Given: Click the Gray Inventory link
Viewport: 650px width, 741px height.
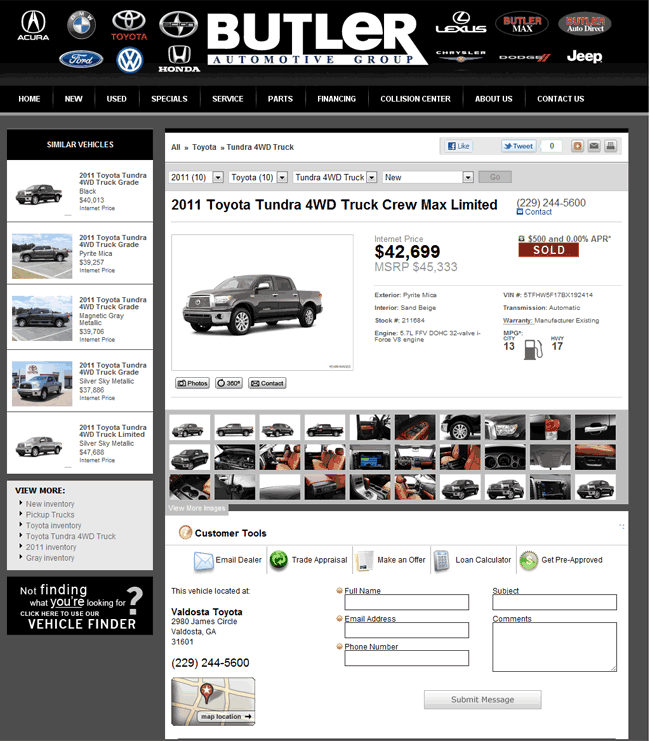Looking at the screenshot, I should pos(50,558).
